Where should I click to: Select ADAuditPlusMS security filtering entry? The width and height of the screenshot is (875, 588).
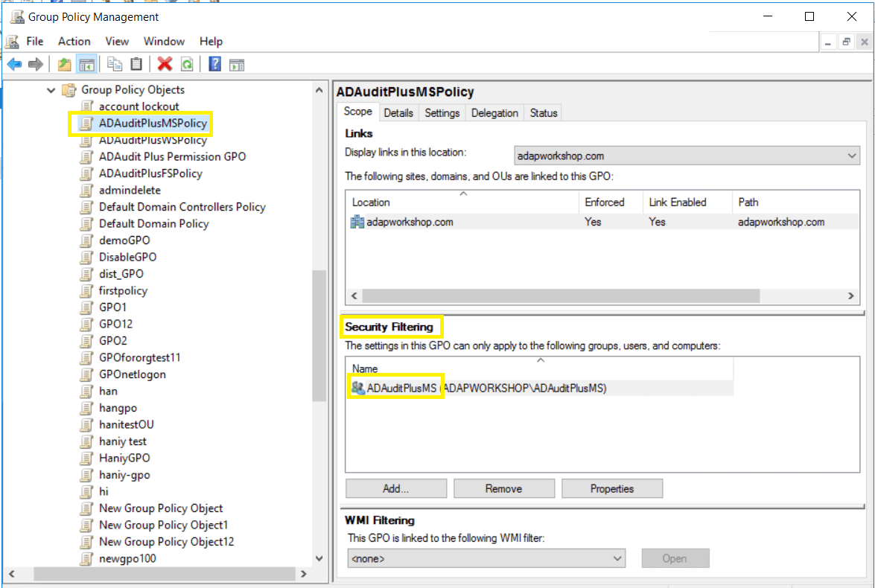click(x=540, y=388)
